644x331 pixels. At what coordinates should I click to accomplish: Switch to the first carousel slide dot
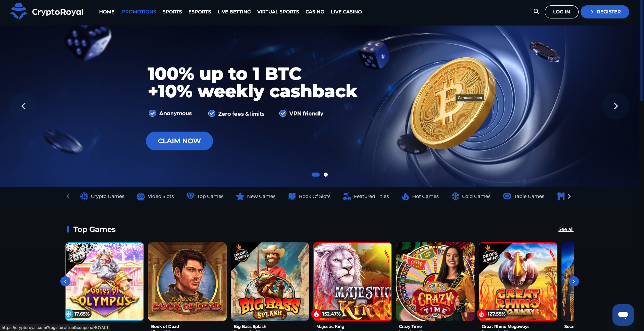coord(316,175)
